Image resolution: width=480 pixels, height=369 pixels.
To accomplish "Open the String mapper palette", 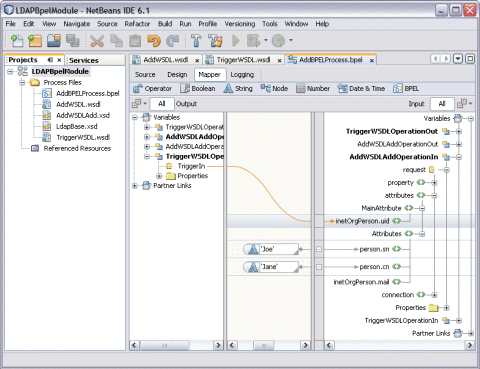I will 238,89.
